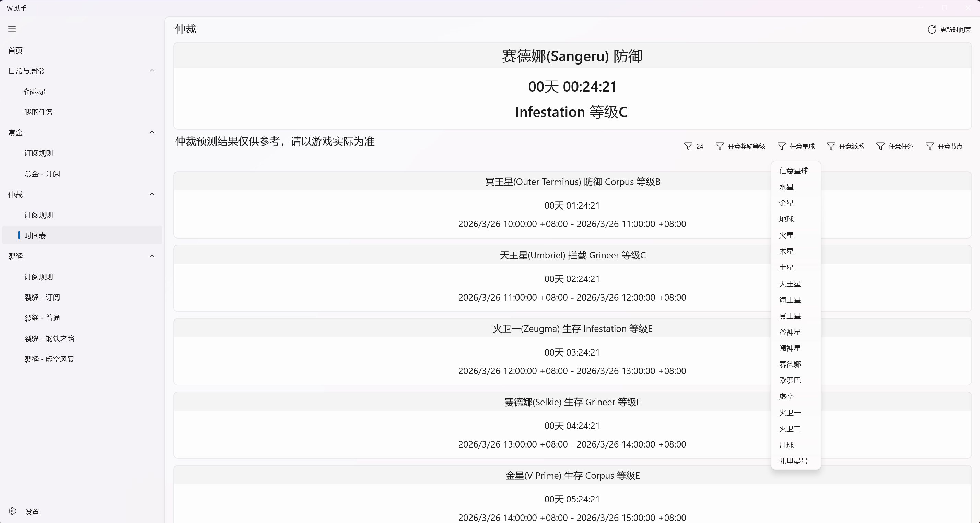Click the 更新时间表 button label
The width and height of the screenshot is (980, 523).
click(x=955, y=30)
